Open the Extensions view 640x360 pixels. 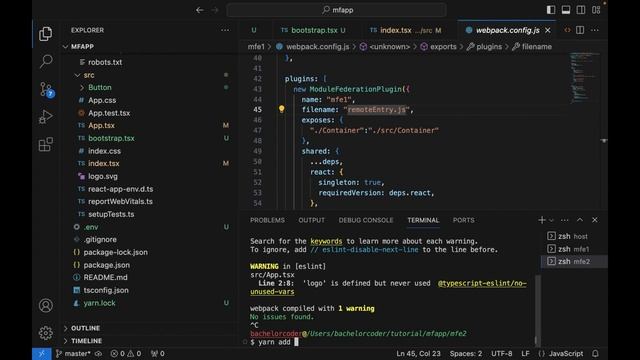click(x=45, y=144)
